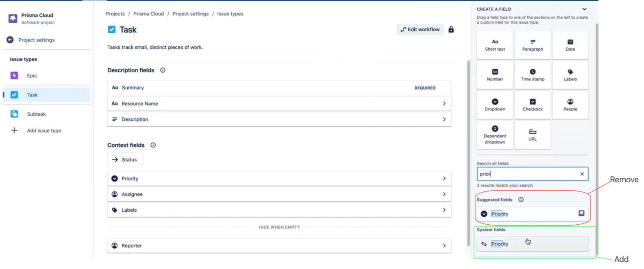The width and height of the screenshot is (644, 269).
Task: Click the Search all fields input box
Action: 532,174
